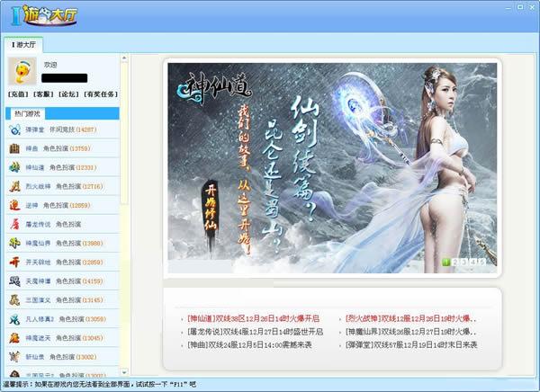Viewport: 540px width, 392px height.
Task: Open news: 弹弹堂 双线57服 12月19日
Action: click(x=411, y=345)
